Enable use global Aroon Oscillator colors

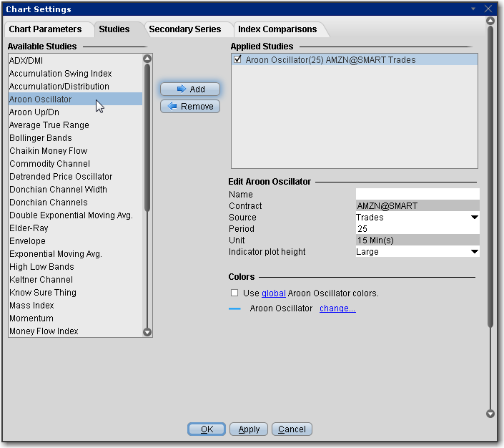click(x=234, y=293)
